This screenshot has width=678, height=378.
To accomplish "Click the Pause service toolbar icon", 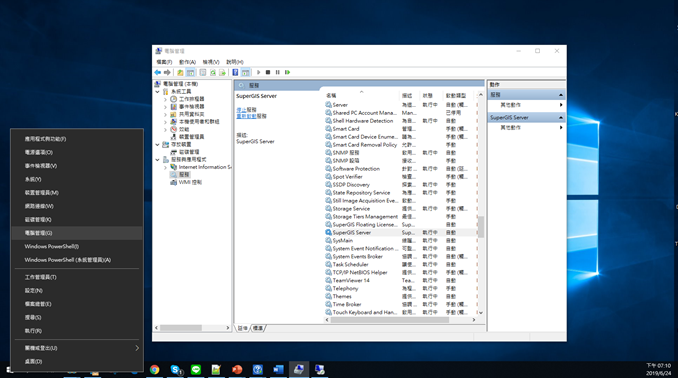I will point(278,72).
